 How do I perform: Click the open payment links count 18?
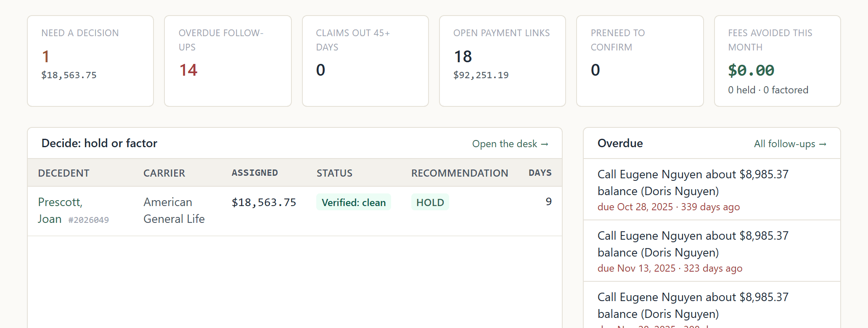(x=463, y=56)
